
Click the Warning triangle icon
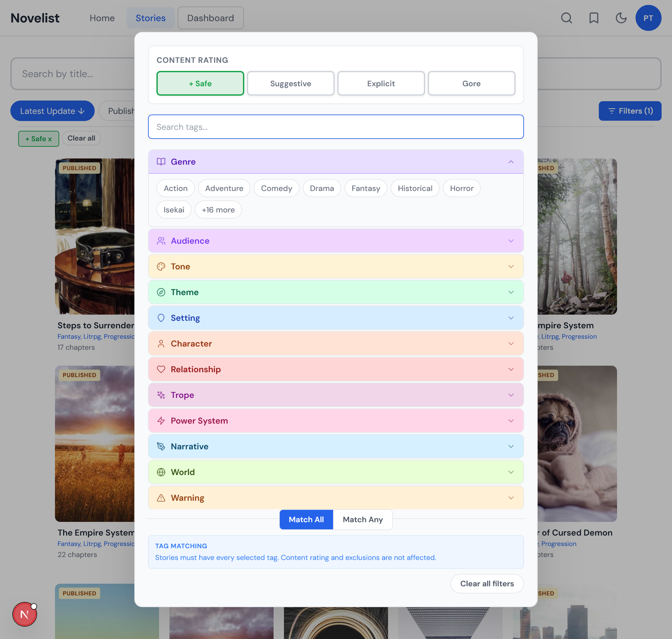[x=160, y=498]
